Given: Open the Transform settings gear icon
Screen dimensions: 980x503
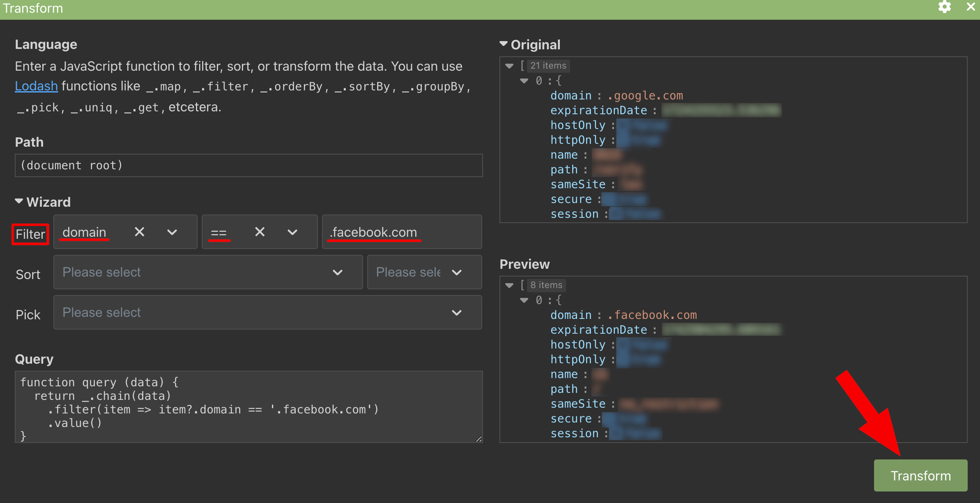Looking at the screenshot, I should [x=945, y=7].
